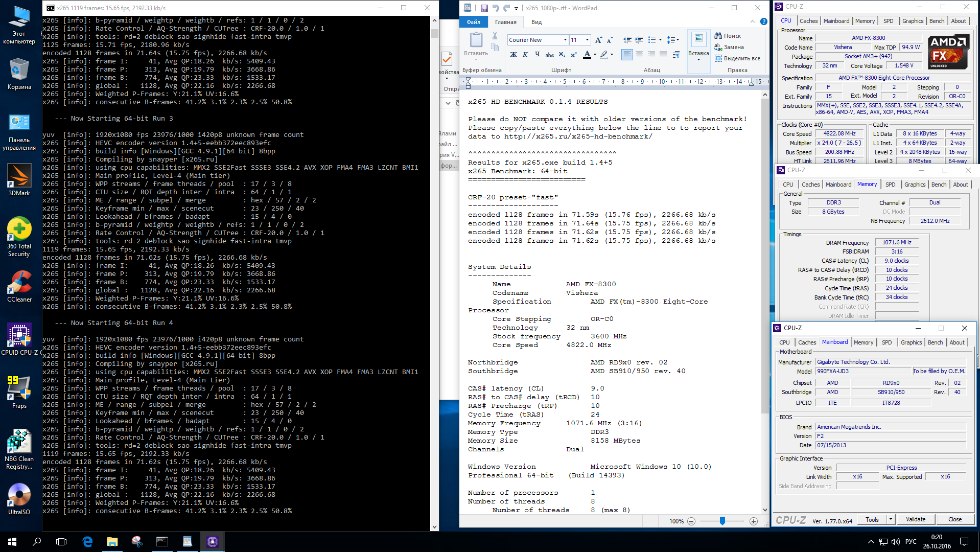Toggle left text alignment

(627, 55)
